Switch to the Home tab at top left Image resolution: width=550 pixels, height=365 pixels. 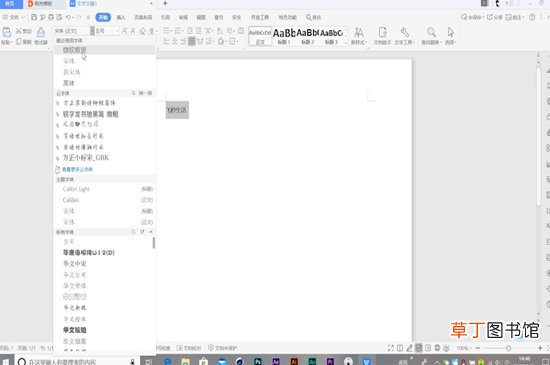10,4
